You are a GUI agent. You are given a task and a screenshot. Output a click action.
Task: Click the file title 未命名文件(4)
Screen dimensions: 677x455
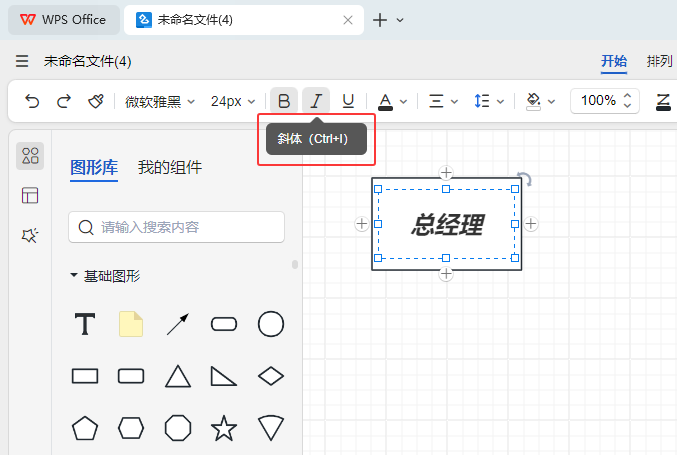pyautogui.click(x=88, y=61)
